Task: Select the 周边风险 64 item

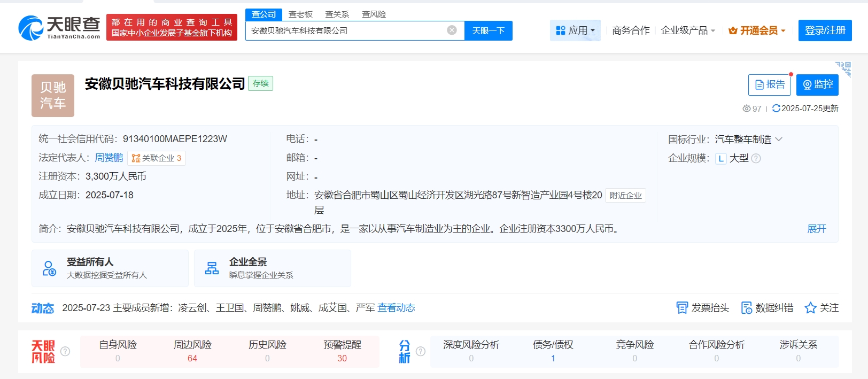Action: click(x=192, y=351)
